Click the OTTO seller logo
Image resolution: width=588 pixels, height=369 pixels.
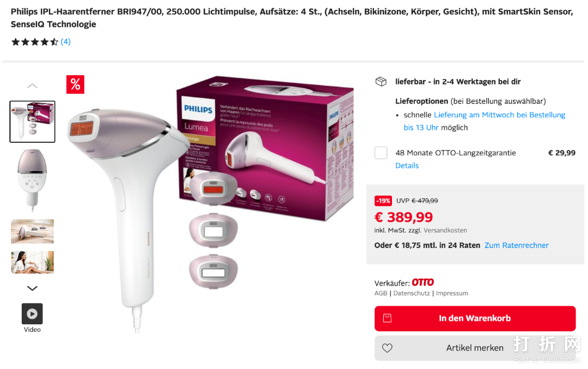click(x=422, y=282)
